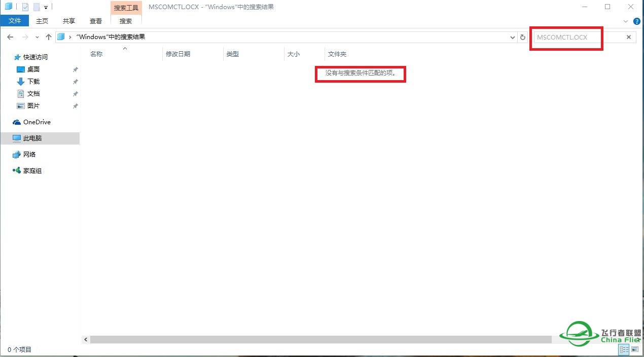The image size is (644, 357).
Task: Open the 文件 menu
Action: pyautogui.click(x=15, y=21)
